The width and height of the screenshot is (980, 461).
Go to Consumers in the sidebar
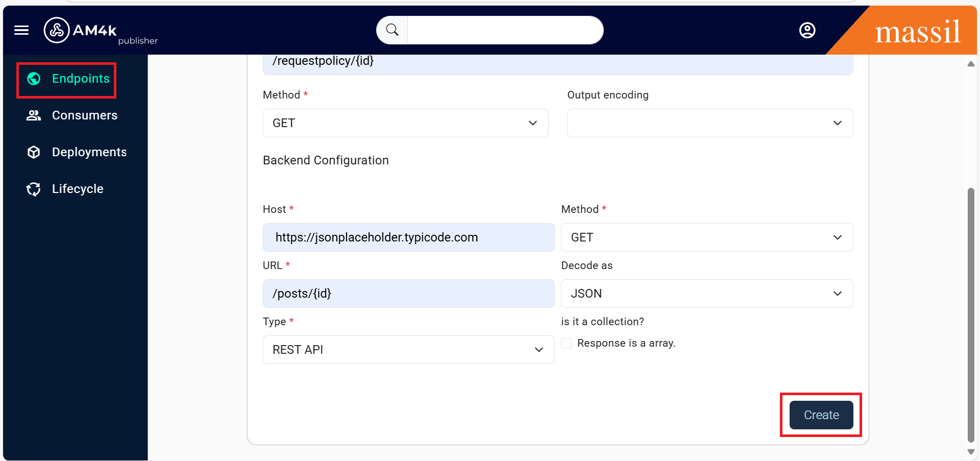(x=84, y=115)
